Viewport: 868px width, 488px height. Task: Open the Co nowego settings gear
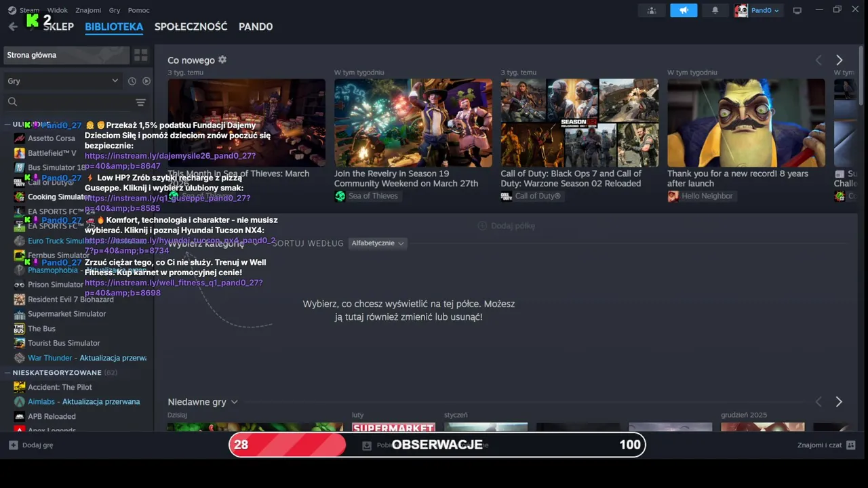click(x=222, y=60)
